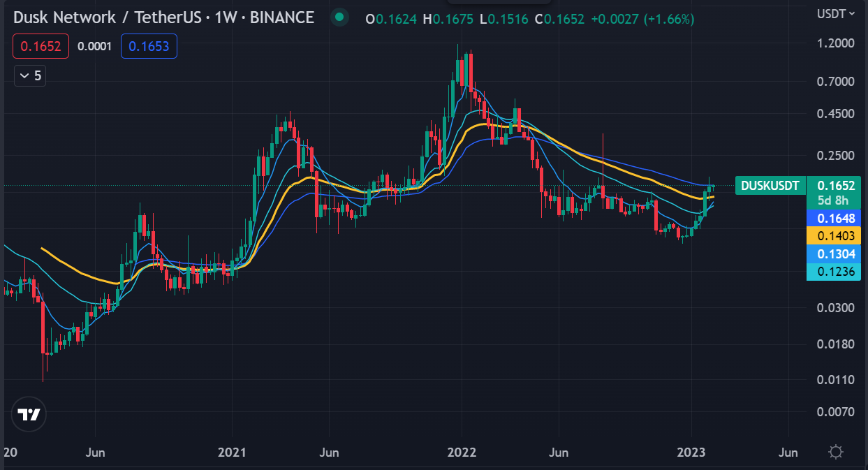
Task: Click the blue buy price 0.1653 button
Action: pos(149,47)
